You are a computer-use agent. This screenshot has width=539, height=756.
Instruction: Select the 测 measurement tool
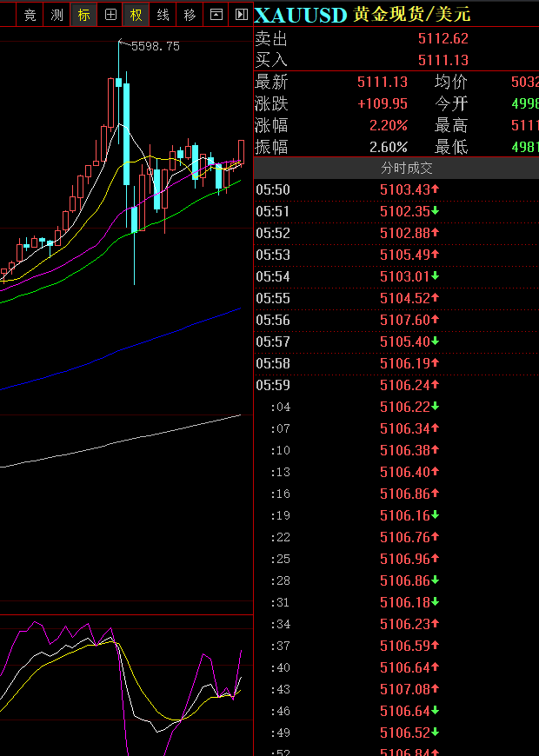[57, 15]
